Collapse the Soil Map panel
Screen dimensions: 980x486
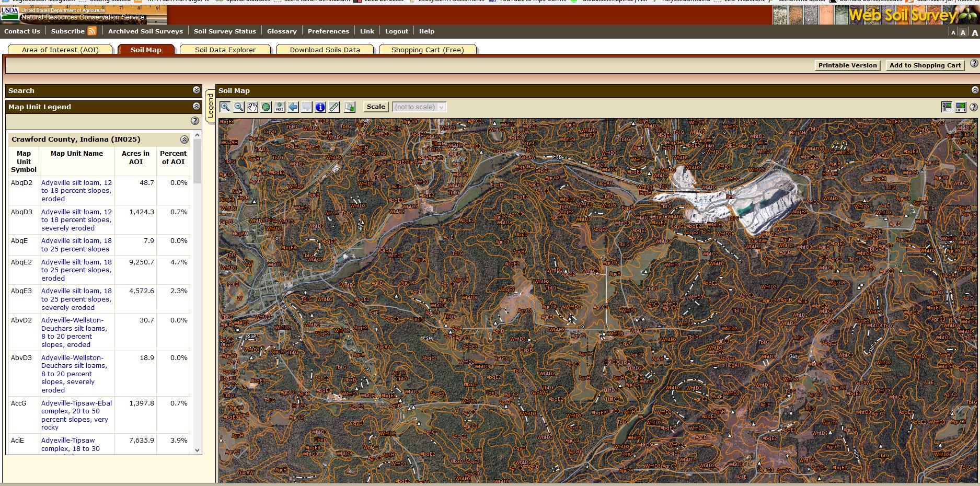975,90
